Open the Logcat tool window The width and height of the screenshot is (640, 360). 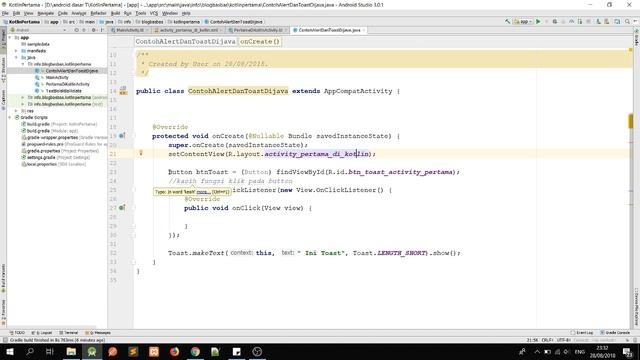42,333
